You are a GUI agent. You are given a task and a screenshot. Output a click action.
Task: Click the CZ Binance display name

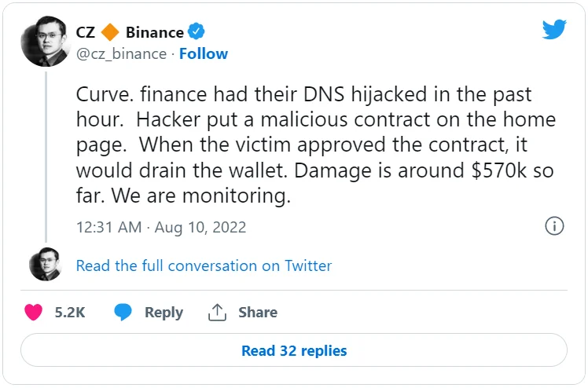click(130, 32)
